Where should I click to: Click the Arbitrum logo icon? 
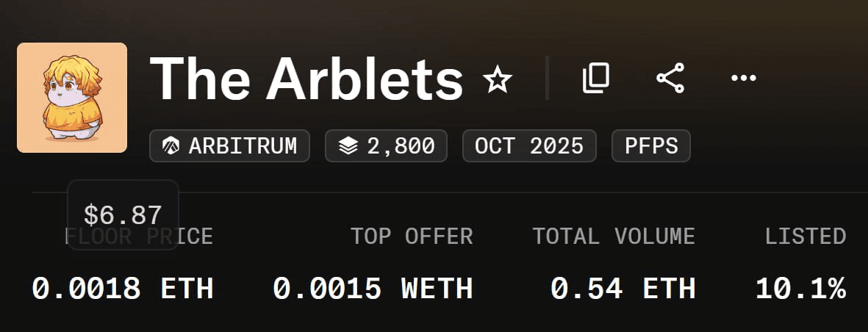click(x=172, y=146)
